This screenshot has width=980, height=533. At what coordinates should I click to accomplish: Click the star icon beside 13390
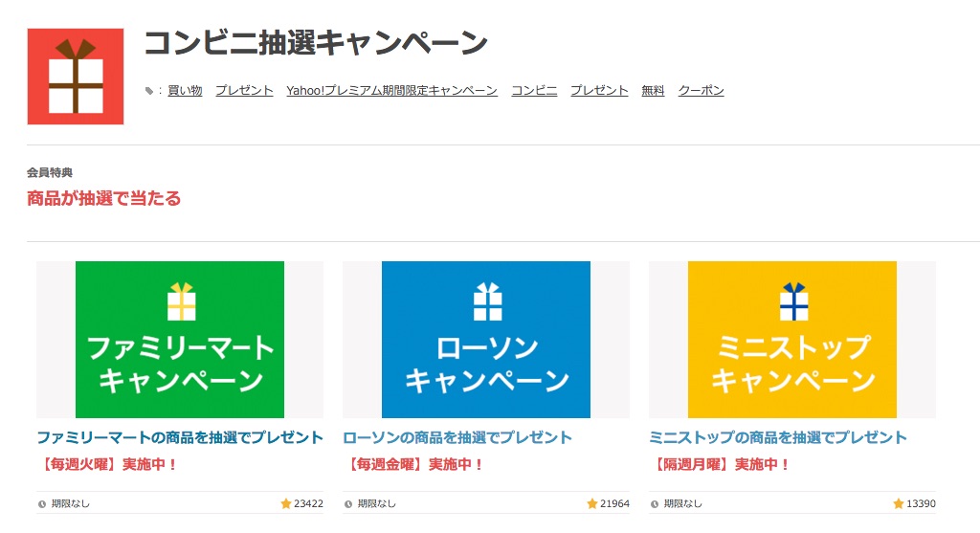(898, 503)
